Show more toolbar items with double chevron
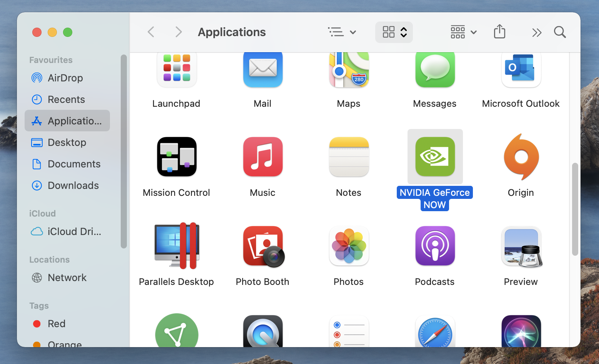The width and height of the screenshot is (599, 364). coord(537,32)
